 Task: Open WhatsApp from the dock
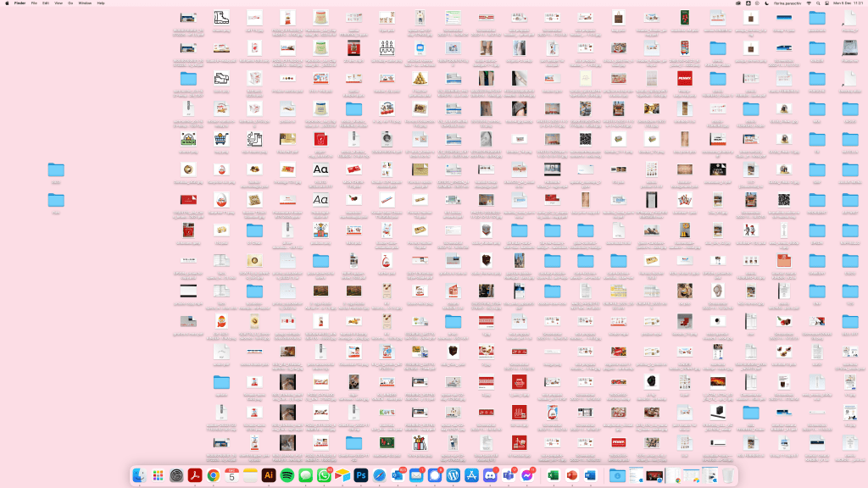click(324, 476)
